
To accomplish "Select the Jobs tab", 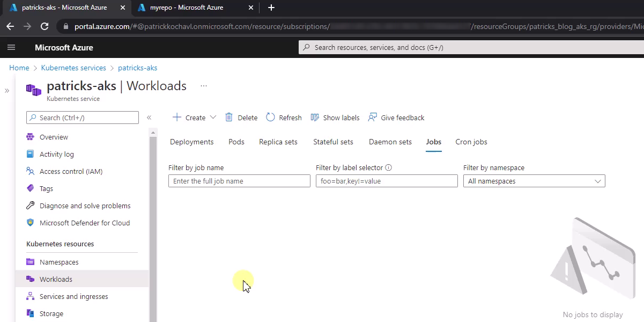I will (x=434, y=142).
